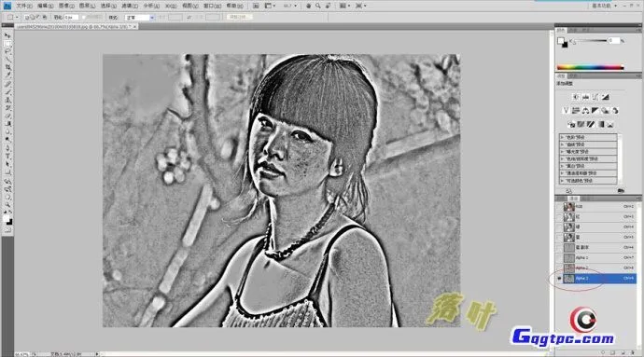The height and width of the screenshot is (357, 644).
Task: Add a Photo Filter adjustment
Action: 605,110
